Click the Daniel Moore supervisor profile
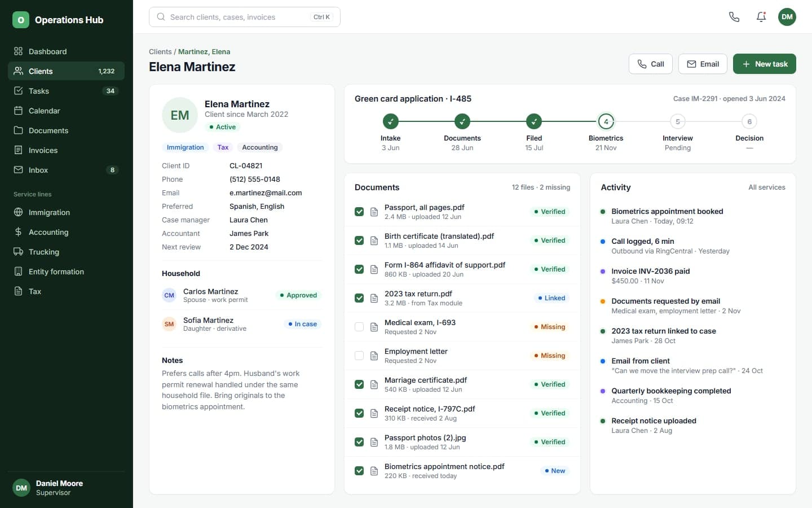This screenshot has width=812, height=508. click(x=66, y=488)
